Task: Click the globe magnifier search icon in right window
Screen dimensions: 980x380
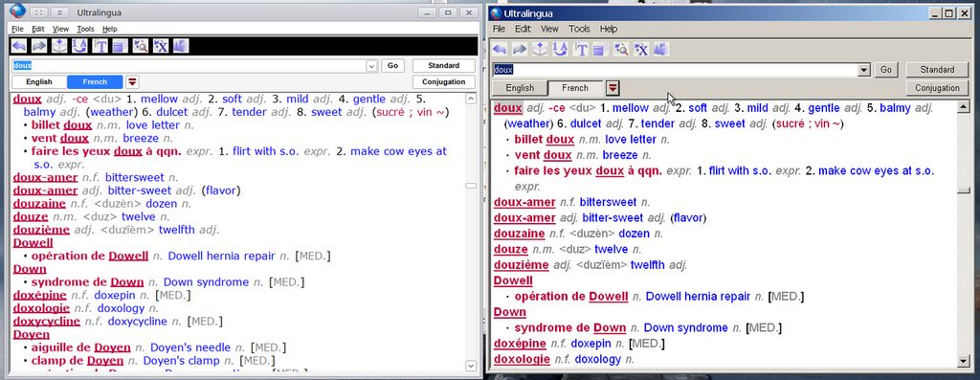Action: [620, 50]
